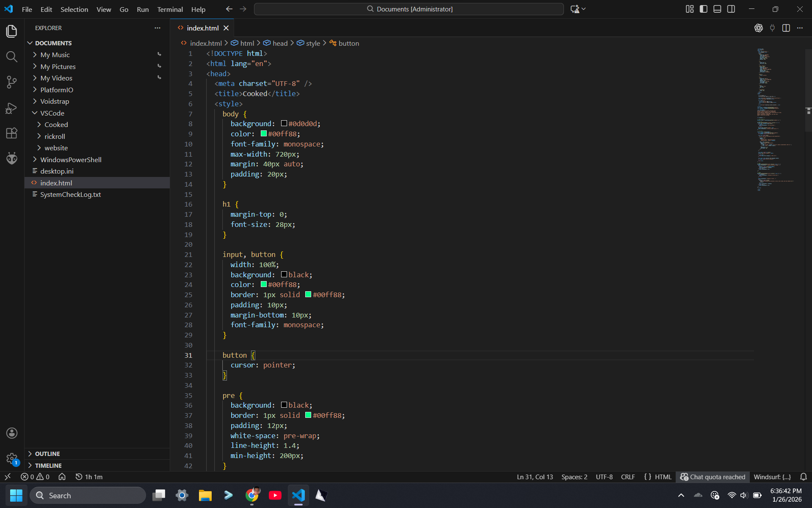Open the Selection menu
812x508 pixels.
click(74, 9)
